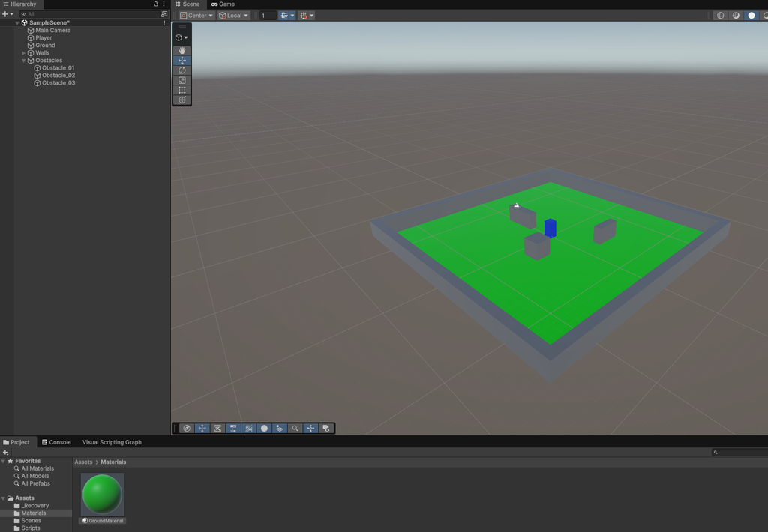Toggle move arrows overlay button in bottom toolbar
This screenshot has width=768, height=532.
(202, 429)
